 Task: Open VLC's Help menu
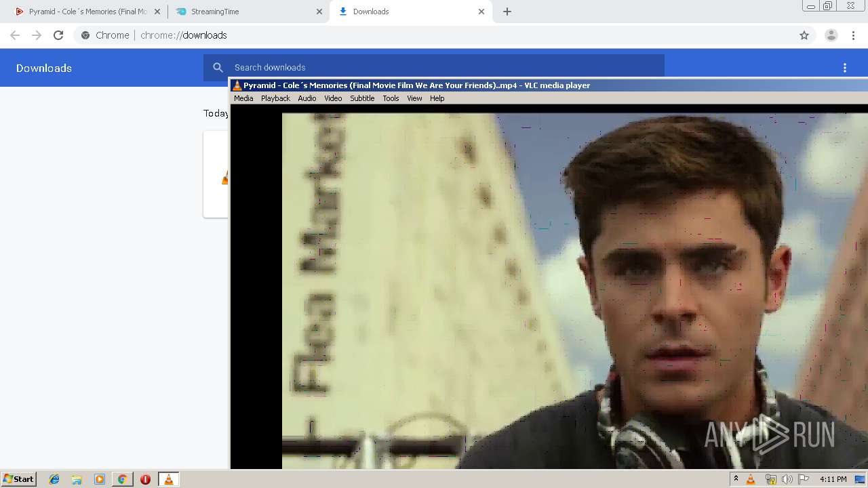tap(437, 98)
